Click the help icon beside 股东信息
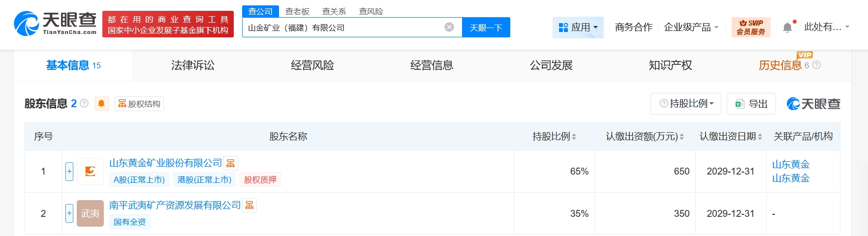Viewport: 868px width, 236px height. click(84, 104)
